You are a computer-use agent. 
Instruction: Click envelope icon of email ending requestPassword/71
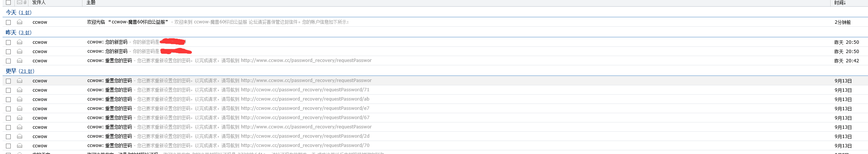coord(20,90)
